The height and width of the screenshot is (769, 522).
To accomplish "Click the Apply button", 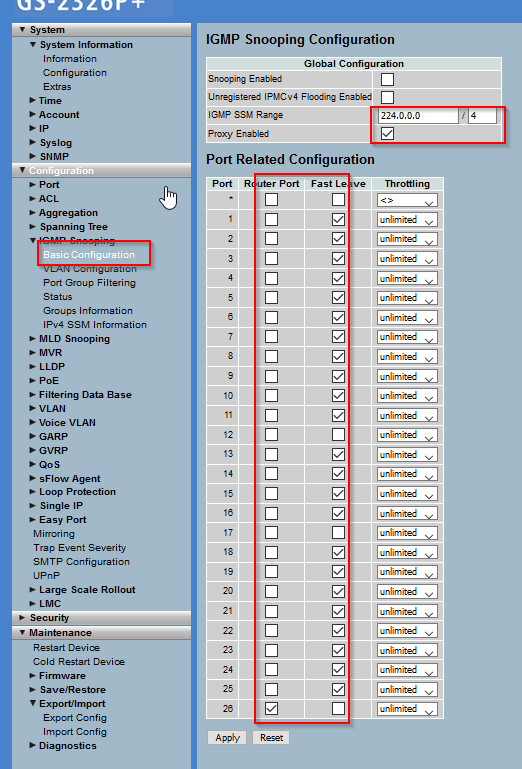I will coord(227,738).
